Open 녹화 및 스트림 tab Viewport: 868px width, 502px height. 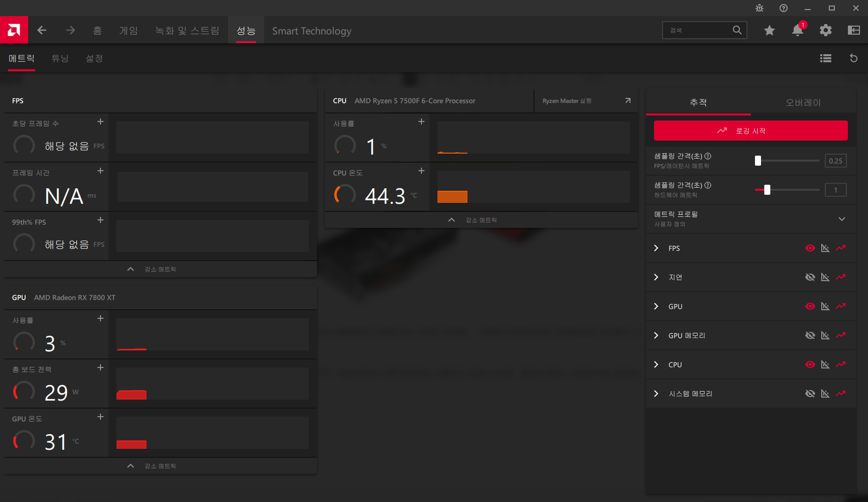187,31
